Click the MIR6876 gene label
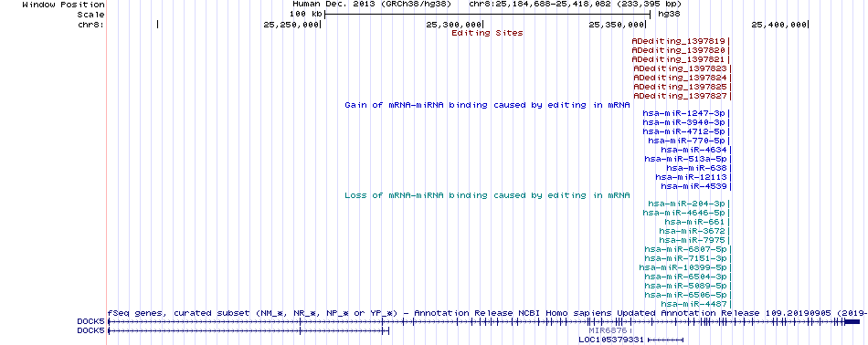Viewport: 868px width, 345px height. click(608, 330)
